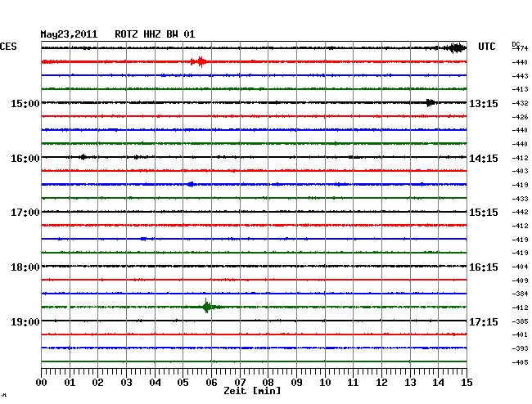
Task: Click the 13 tick on the time axis
Action: tap(410, 383)
